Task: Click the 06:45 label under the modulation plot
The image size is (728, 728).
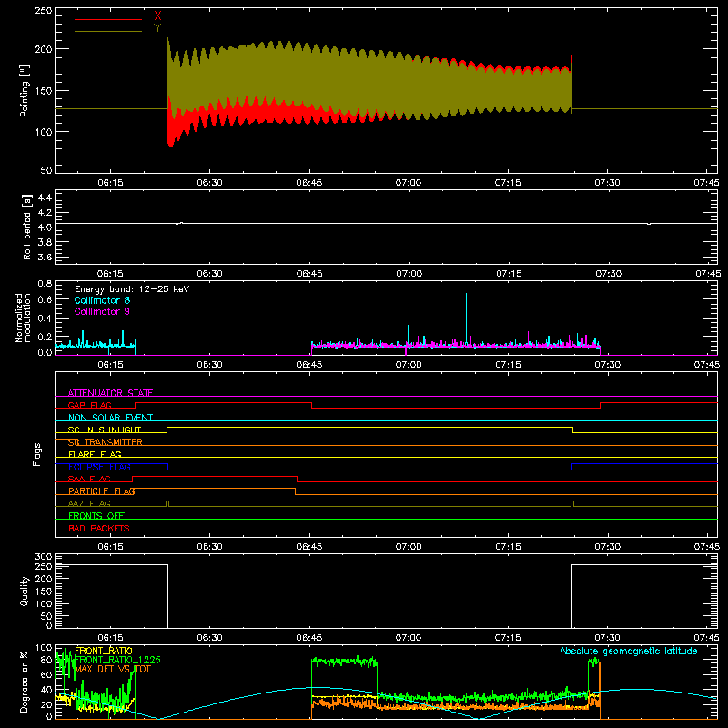Action: [309, 365]
